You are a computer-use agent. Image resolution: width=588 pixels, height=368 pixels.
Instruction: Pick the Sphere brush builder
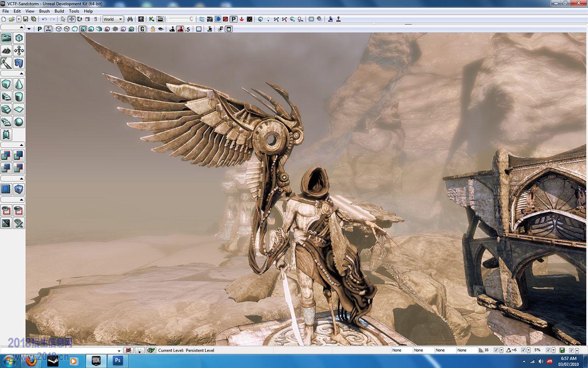tap(19, 122)
